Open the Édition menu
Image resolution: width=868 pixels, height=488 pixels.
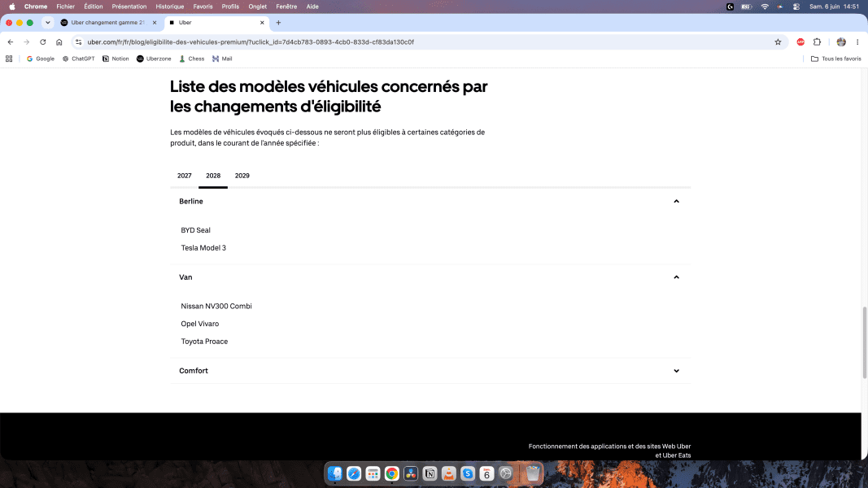(x=93, y=7)
